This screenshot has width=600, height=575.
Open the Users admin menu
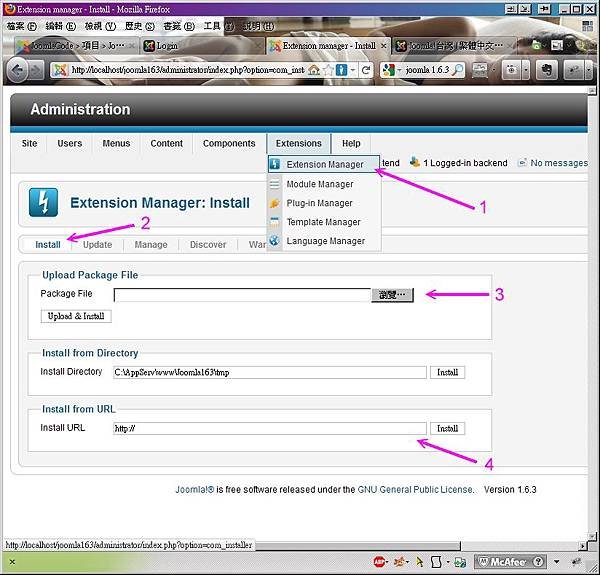click(70, 143)
